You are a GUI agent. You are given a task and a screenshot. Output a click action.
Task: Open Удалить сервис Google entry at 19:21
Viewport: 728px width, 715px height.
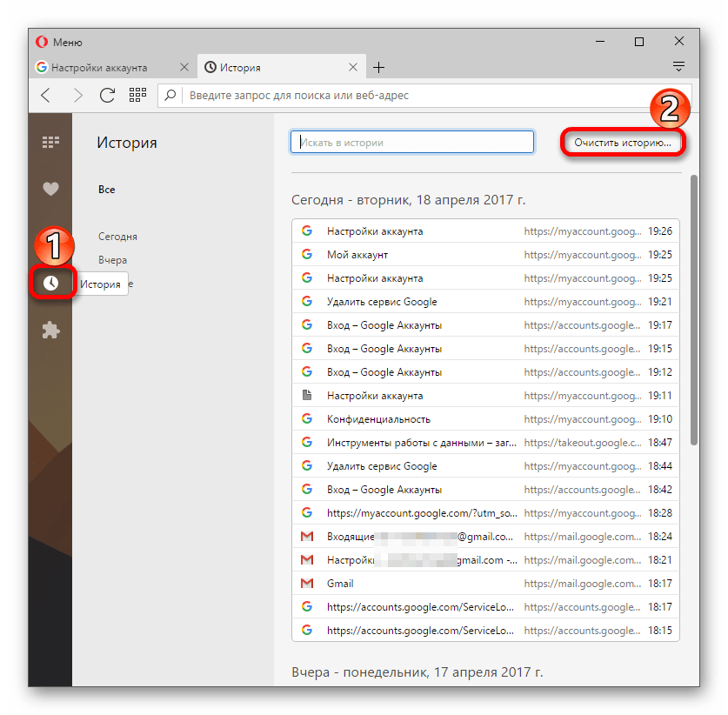(485, 302)
